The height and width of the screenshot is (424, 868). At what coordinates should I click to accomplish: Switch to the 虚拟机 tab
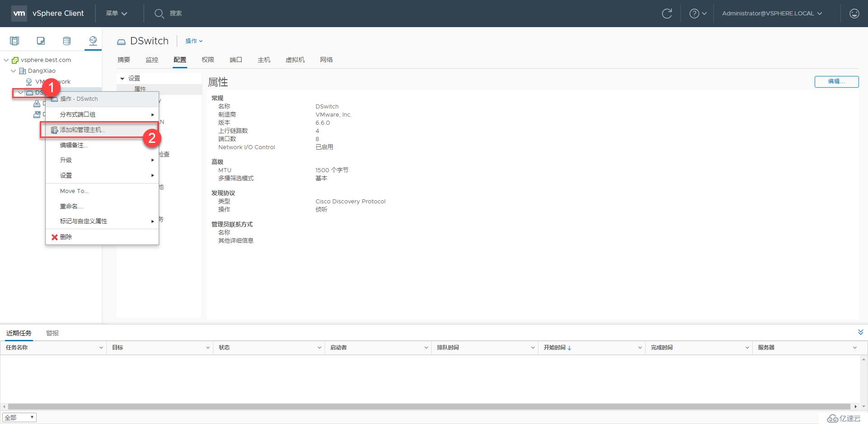click(295, 60)
